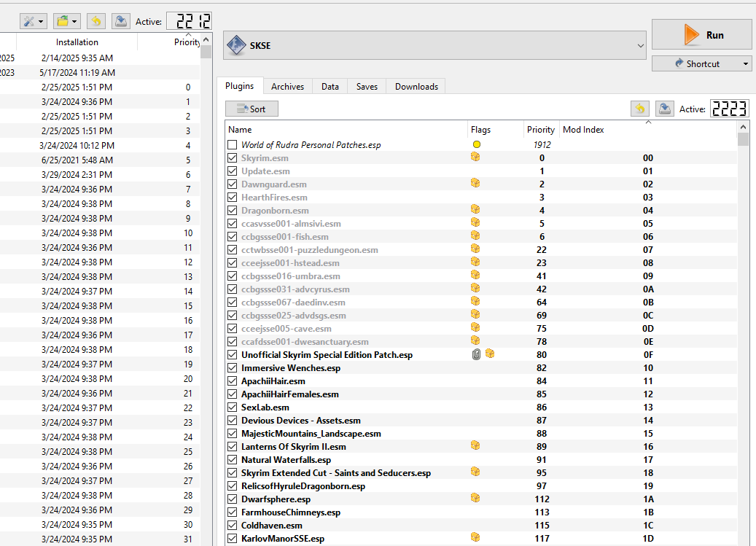The width and height of the screenshot is (756, 546).
Task: Click the mod list scrollbar thumb
Action: coord(206,52)
